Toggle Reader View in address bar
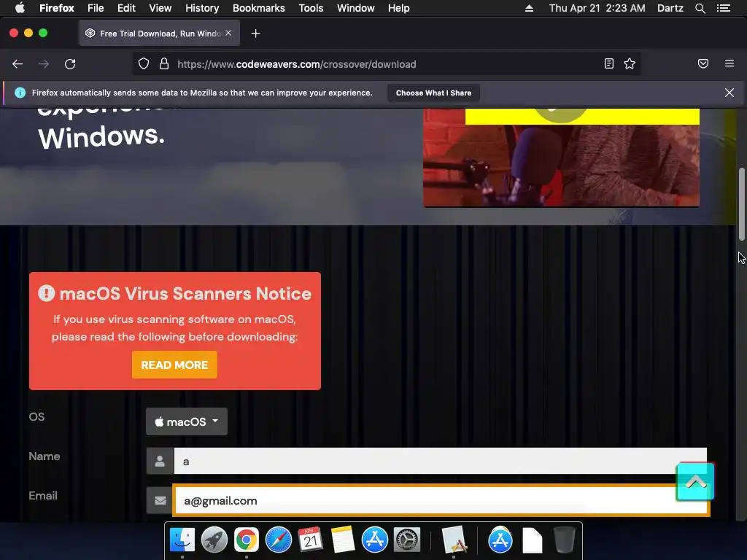This screenshot has width=747, height=560. (609, 64)
